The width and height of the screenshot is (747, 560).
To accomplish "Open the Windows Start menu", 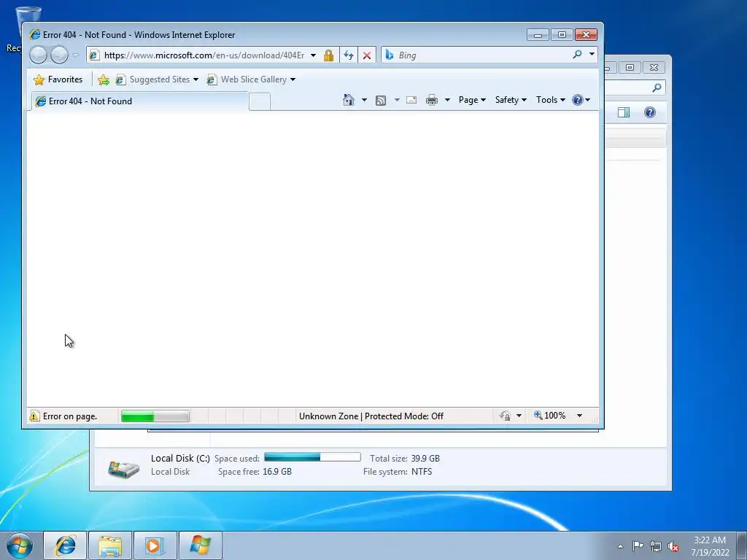I will (20, 545).
